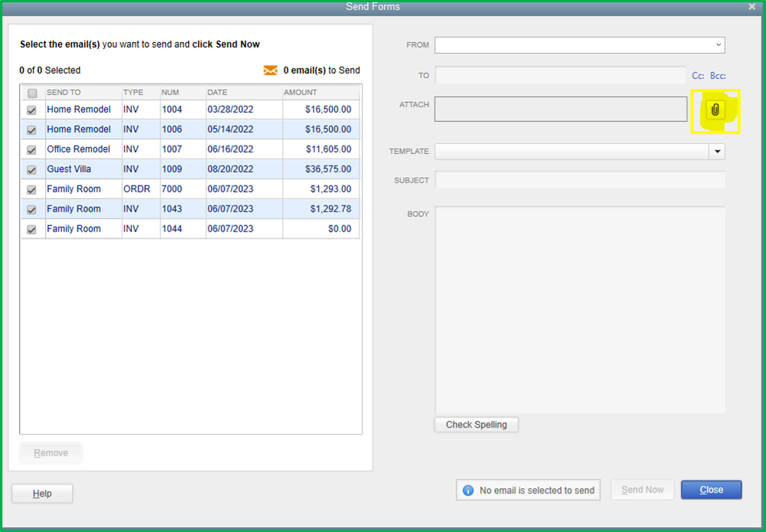
Task: Sort by the TYPE column header
Action: pos(141,92)
